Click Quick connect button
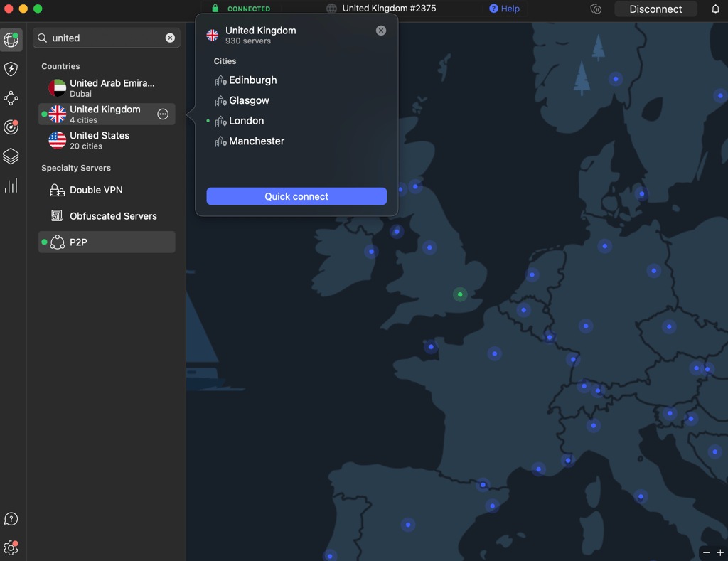Image resolution: width=728 pixels, height=561 pixels. point(296,196)
